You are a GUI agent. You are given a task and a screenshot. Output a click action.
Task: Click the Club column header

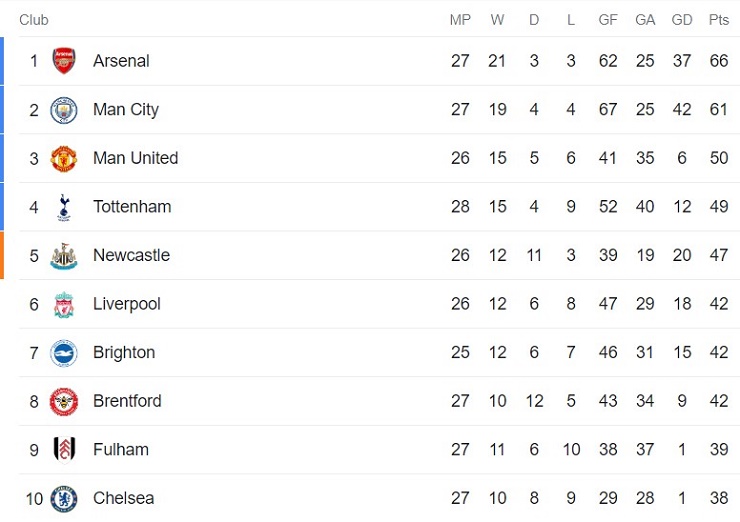tap(34, 20)
